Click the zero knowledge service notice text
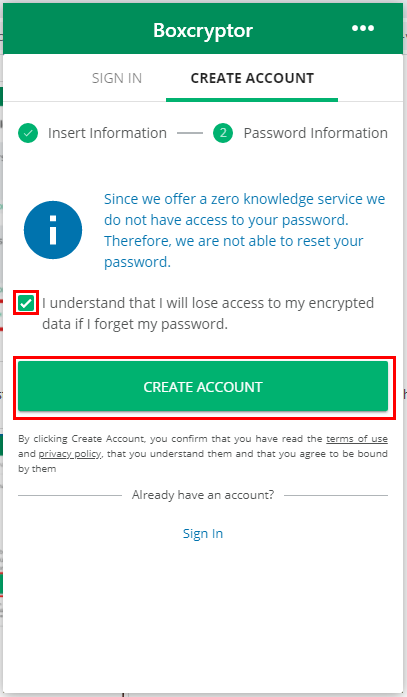Screen dimensions: 407x697 [244, 230]
